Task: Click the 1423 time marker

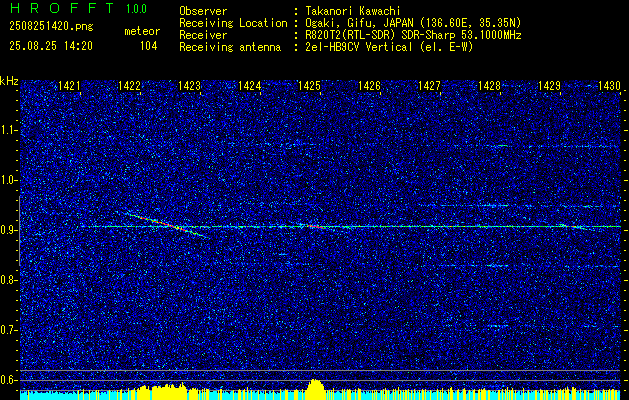Action: 189,85
